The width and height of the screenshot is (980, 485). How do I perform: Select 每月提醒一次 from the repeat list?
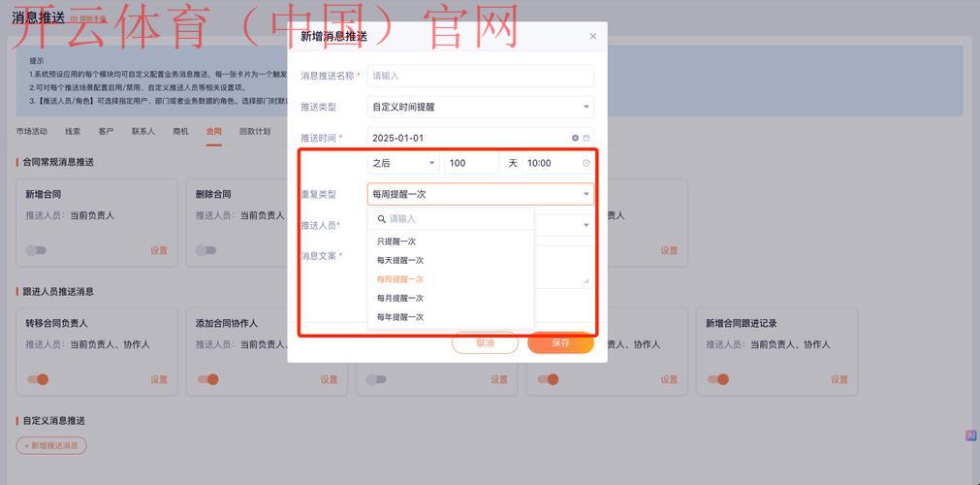click(x=400, y=298)
